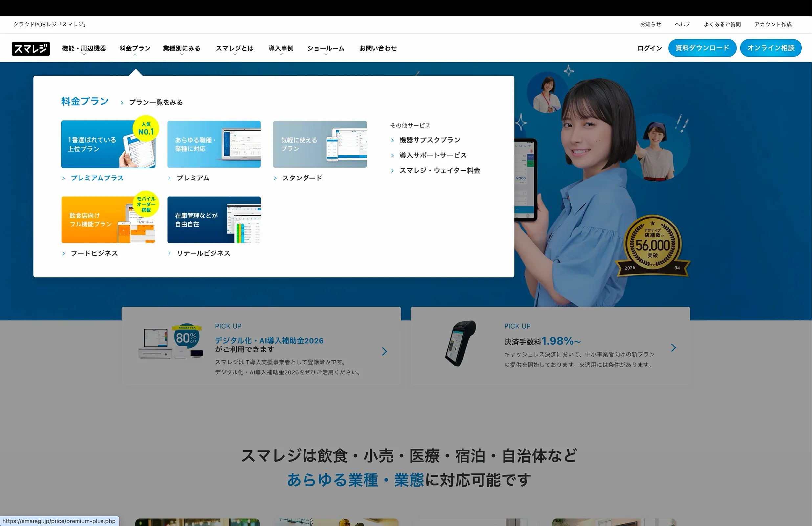Click the 資料ダウンロード button

702,48
